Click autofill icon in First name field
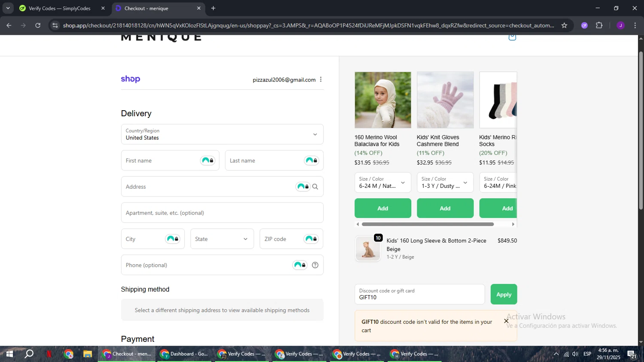Viewport: 644px width, 362px height. coord(208,160)
